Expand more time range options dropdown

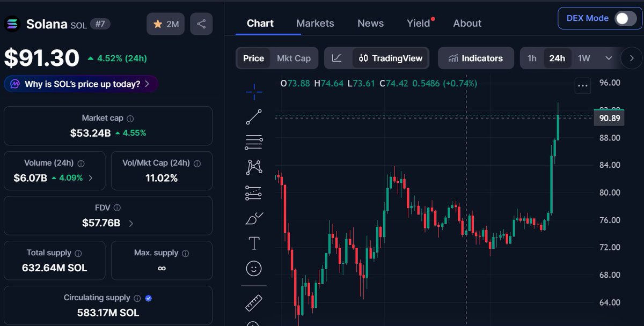(609, 58)
